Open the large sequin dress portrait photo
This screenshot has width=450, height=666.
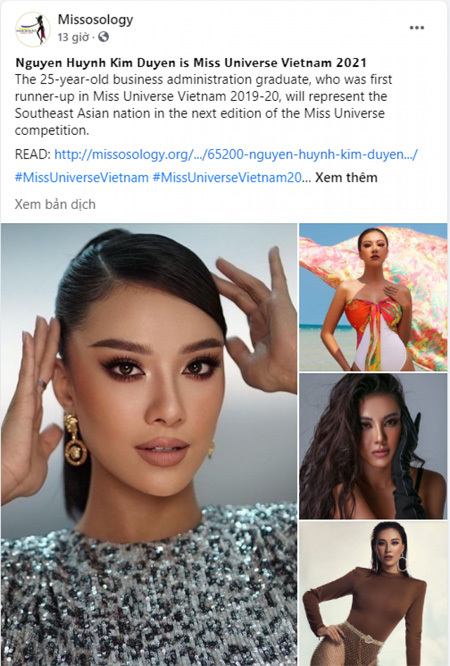pyautogui.click(x=149, y=444)
